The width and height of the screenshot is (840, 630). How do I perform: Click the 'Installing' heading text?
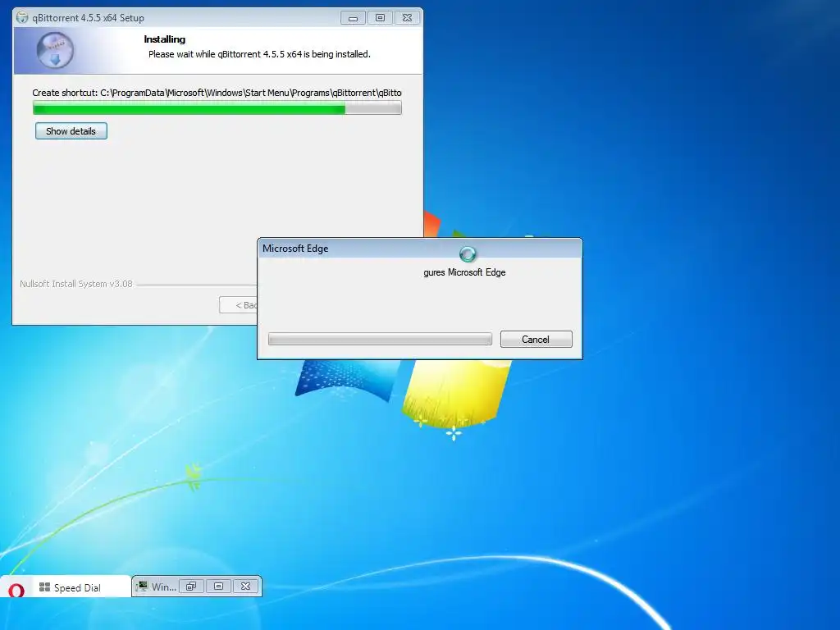coord(164,39)
